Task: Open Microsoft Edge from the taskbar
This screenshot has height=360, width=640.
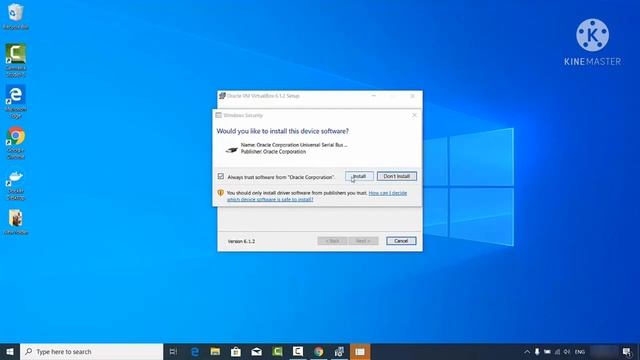Action: (x=195, y=351)
